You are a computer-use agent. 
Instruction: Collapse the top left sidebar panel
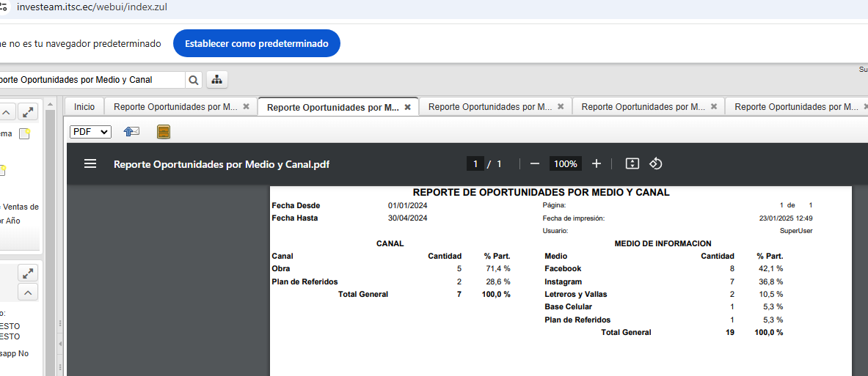click(6, 112)
